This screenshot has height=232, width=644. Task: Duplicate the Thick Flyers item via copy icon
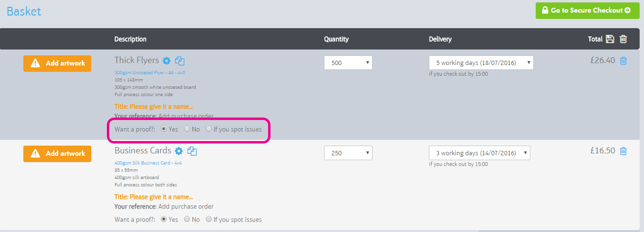point(180,61)
